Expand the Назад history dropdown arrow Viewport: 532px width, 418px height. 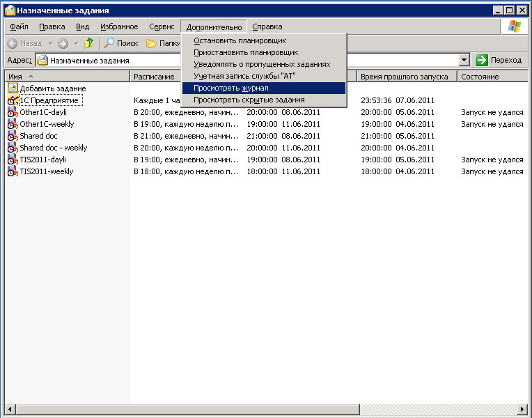[50, 43]
